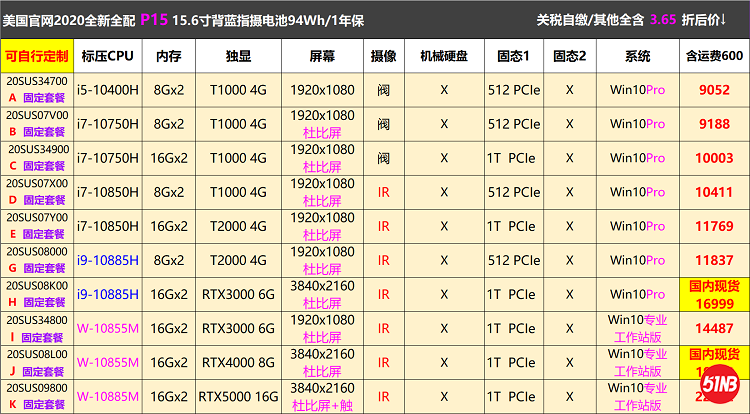Screen dimensions: 750x414
Task: Click the 杜比屏+触 screen cell
Action: click(321, 405)
